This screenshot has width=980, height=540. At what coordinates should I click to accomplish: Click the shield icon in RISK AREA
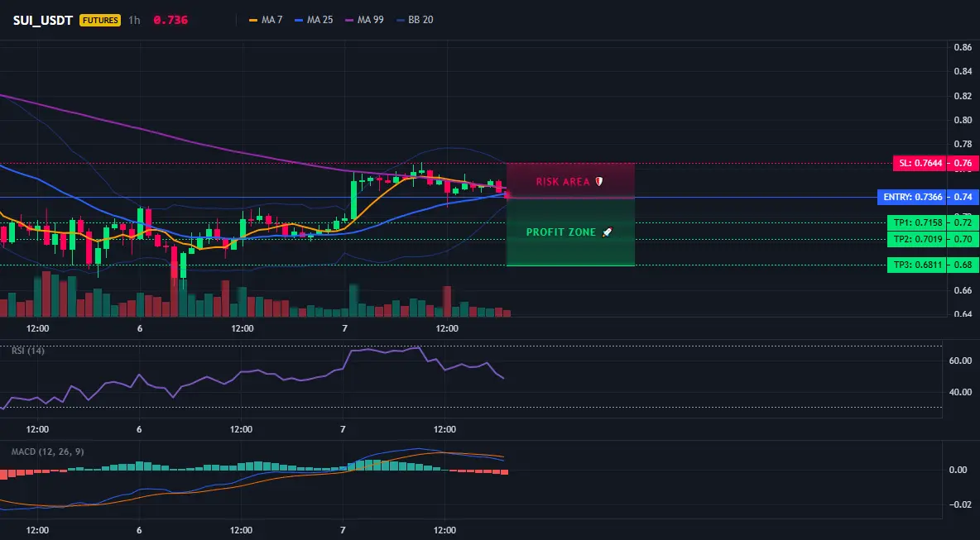pyautogui.click(x=598, y=181)
